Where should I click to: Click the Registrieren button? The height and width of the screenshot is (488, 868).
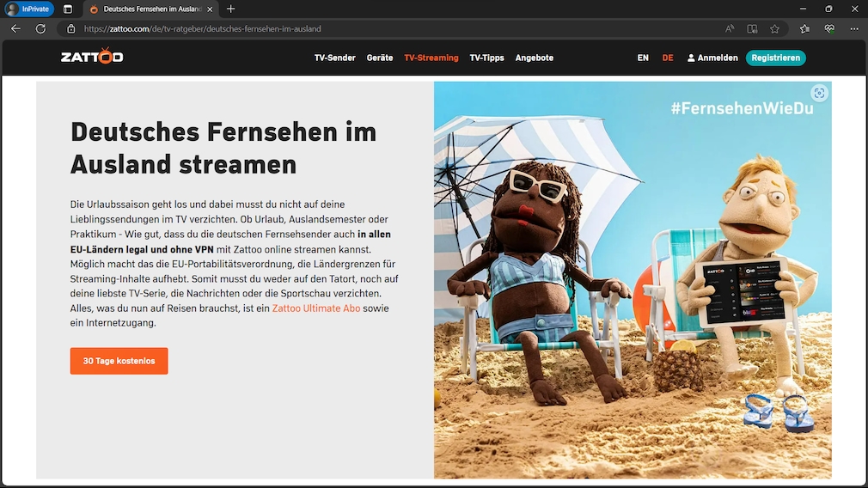coord(775,58)
